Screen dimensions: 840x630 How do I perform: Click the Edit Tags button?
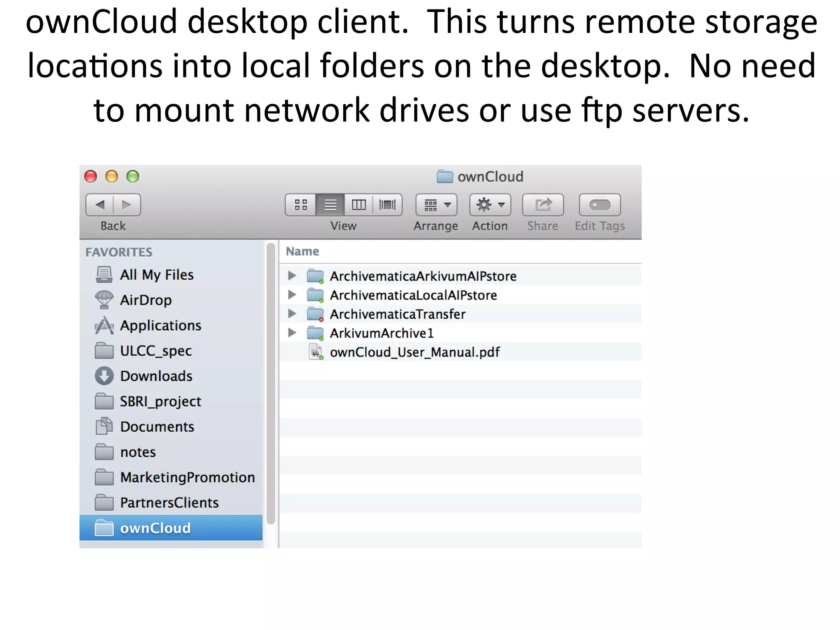point(600,205)
